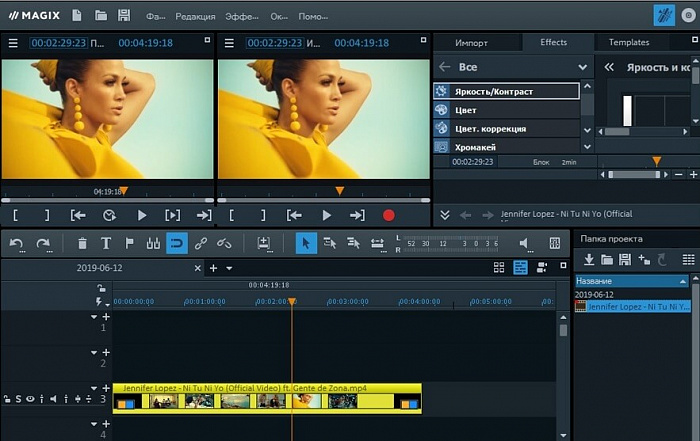Image resolution: width=700 pixels, height=441 pixels.
Task: Click the link/group objects chain icon
Action: pos(201,243)
